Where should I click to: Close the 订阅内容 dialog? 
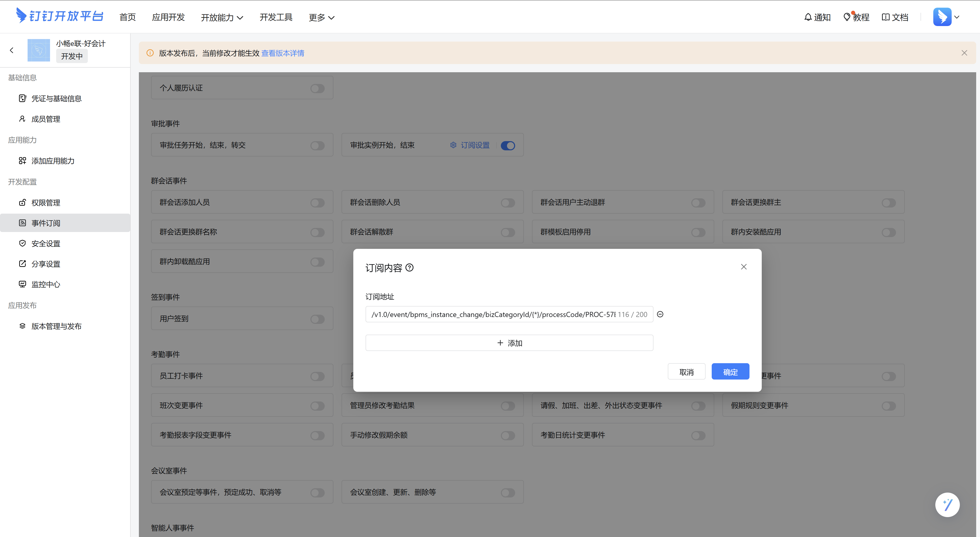(743, 267)
